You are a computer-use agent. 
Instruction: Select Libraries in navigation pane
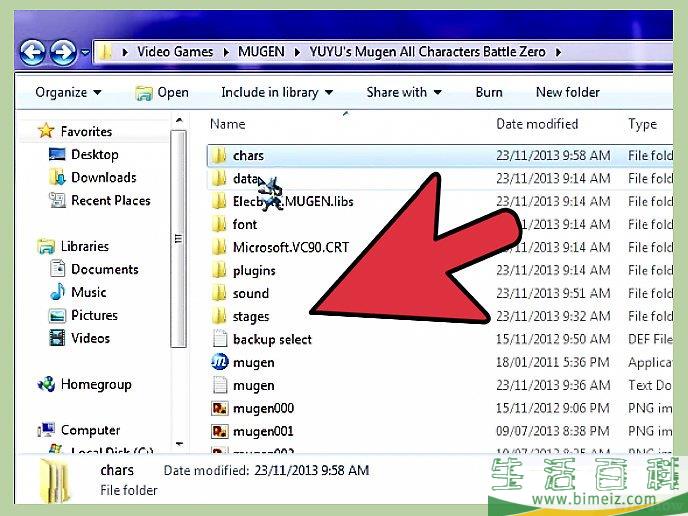(x=85, y=246)
